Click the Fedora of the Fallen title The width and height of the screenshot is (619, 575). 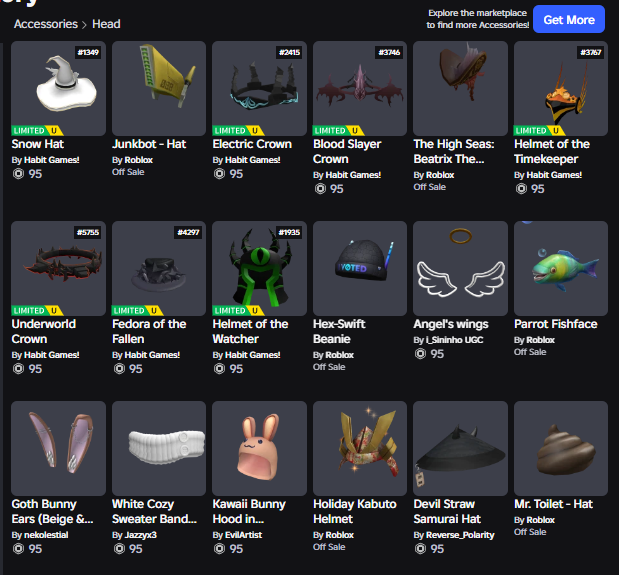[149, 332]
